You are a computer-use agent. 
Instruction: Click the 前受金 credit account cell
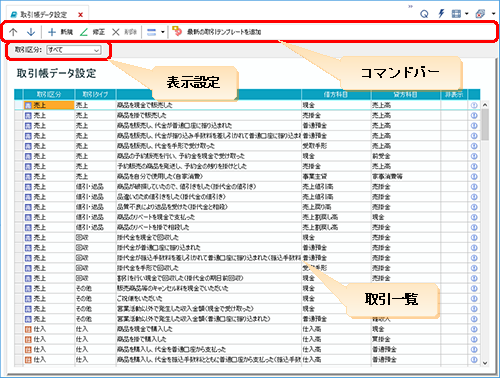tap(406, 156)
